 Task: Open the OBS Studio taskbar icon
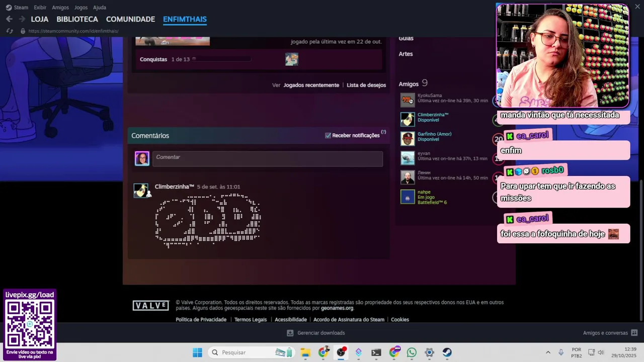coord(341,352)
